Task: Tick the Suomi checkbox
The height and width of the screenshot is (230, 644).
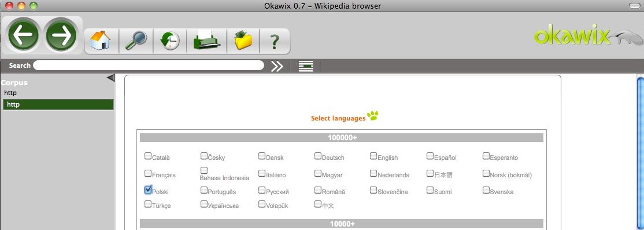Action: pyautogui.click(x=430, y=190)
